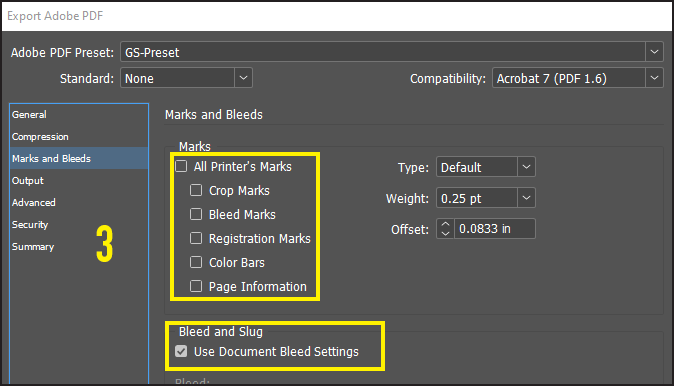674x386 pixels.
Task: Switch to Compression settings
Action: click(x=79, y=136)
